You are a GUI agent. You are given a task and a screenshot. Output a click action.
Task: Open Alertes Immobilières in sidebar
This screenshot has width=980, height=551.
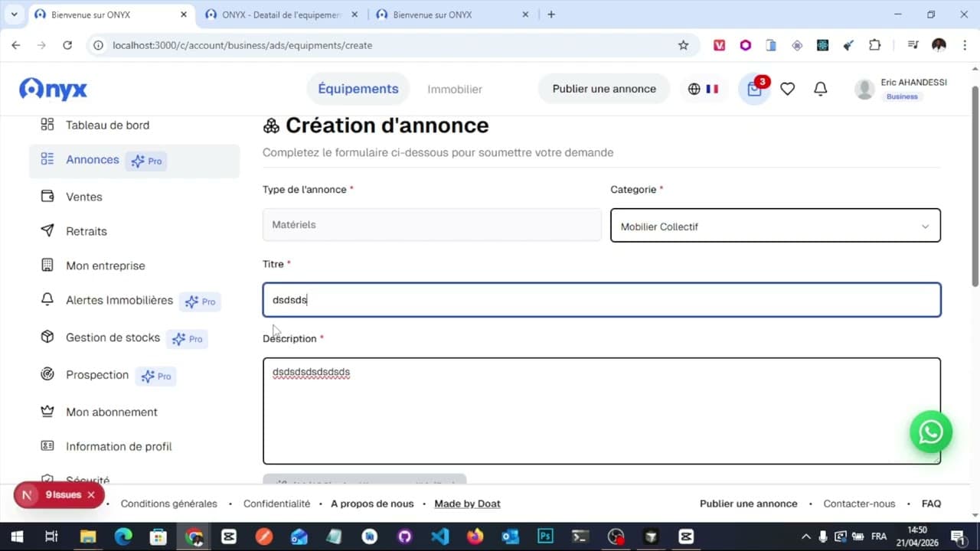[134, 301]
